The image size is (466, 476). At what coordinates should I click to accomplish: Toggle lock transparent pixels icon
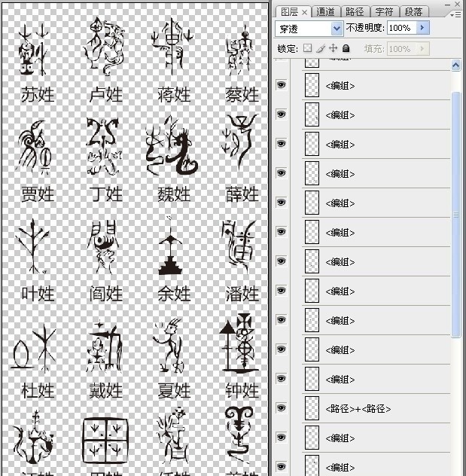click(x=307, y=48)
